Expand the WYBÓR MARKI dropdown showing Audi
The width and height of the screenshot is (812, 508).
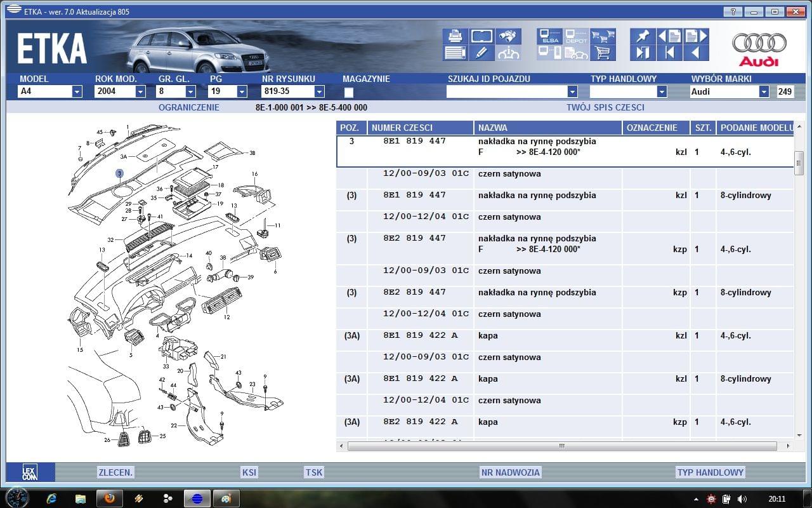[x=764, y=91]
